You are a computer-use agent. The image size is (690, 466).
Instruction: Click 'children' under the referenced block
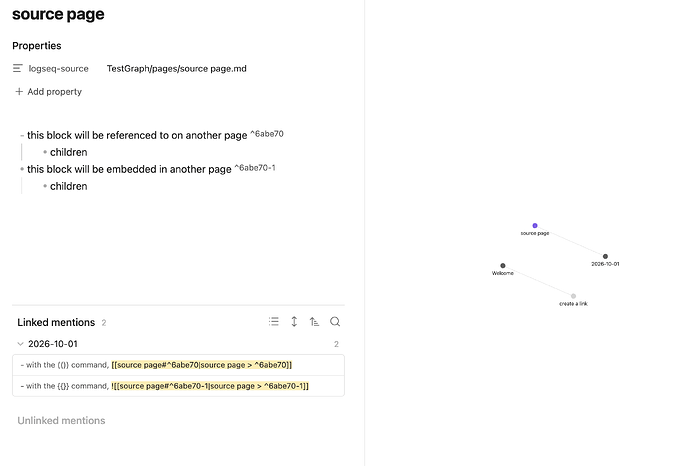[69, 152]
